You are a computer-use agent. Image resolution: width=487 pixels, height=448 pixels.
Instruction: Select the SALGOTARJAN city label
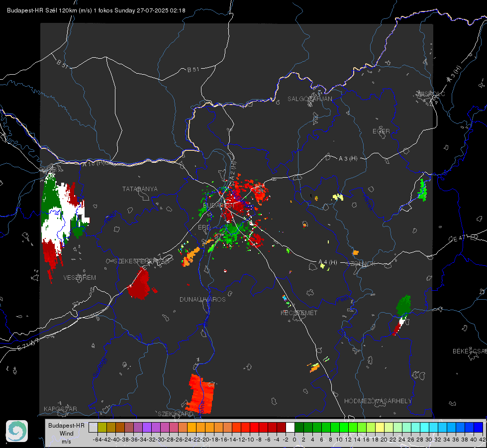coord(309,99)
